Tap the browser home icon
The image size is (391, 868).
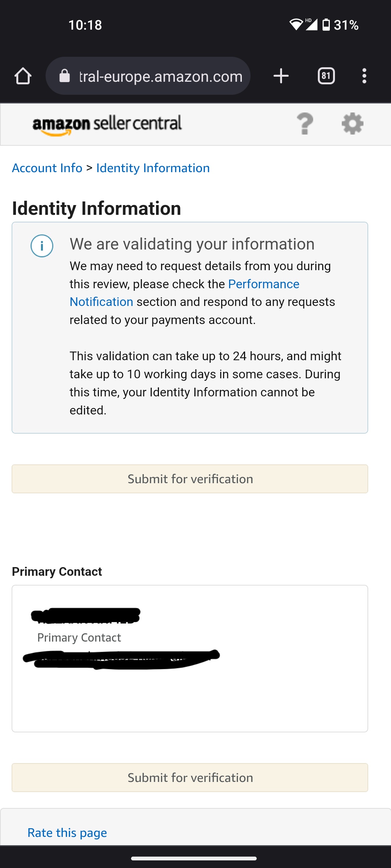pyautogui.click(x=23, y=76)
